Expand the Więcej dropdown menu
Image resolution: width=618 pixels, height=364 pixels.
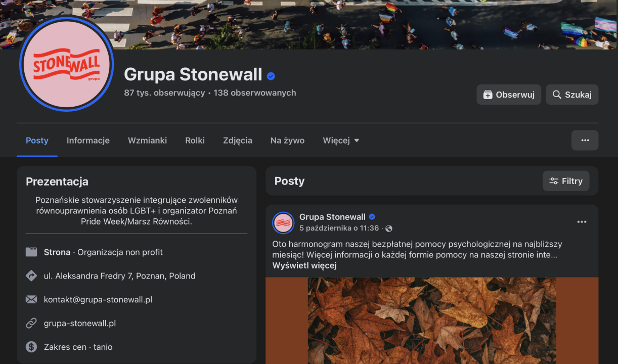[x=341, y=141]
